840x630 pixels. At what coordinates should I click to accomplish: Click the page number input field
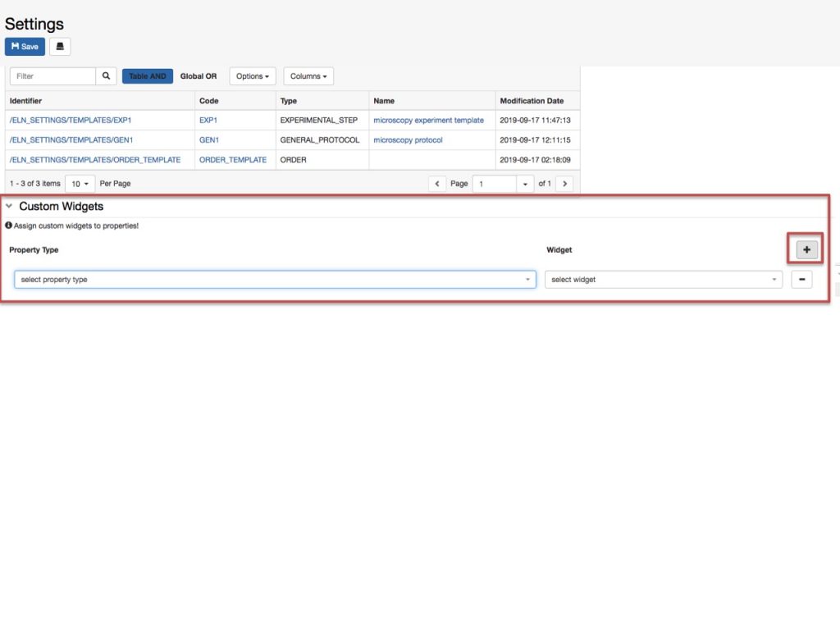(495, 184)
